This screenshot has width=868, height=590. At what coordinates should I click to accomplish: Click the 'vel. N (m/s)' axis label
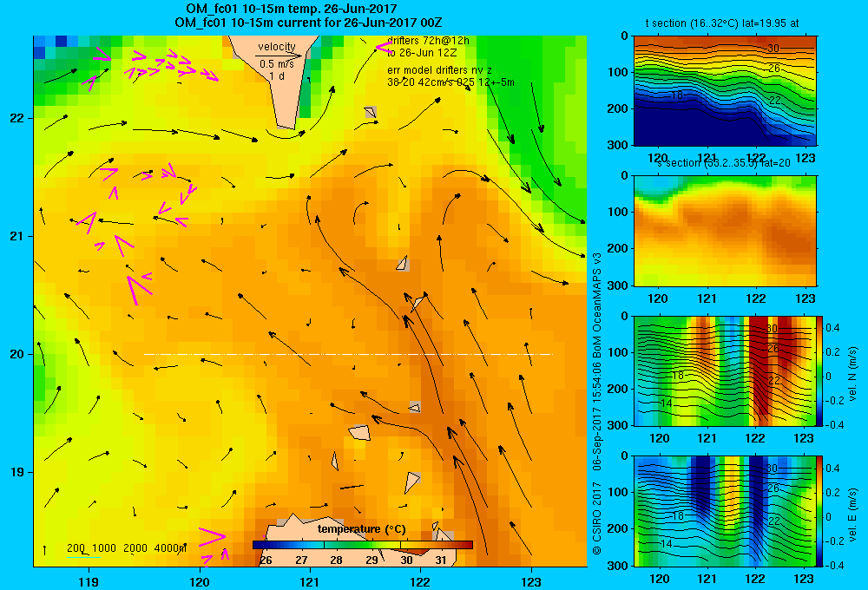coord(853,374)
